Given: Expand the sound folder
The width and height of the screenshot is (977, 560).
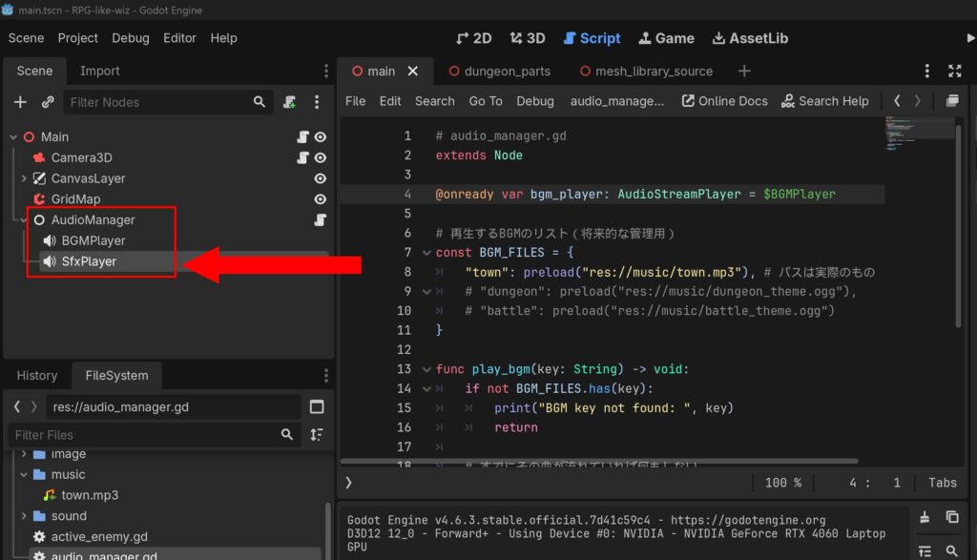Looking at the screenshot, I should click(24, 516).
